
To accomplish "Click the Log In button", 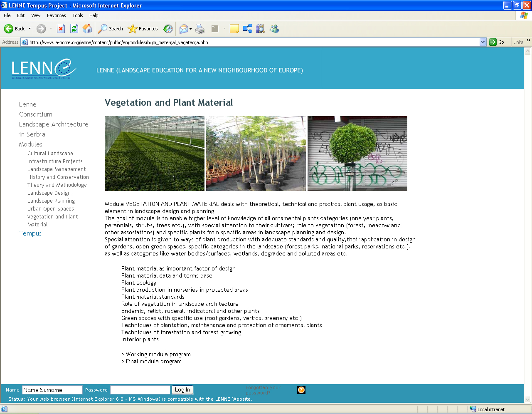I will [x=182, y=390].
